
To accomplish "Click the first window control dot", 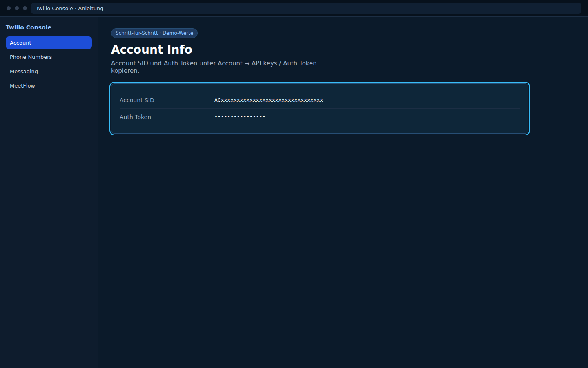I will (9, 8).
